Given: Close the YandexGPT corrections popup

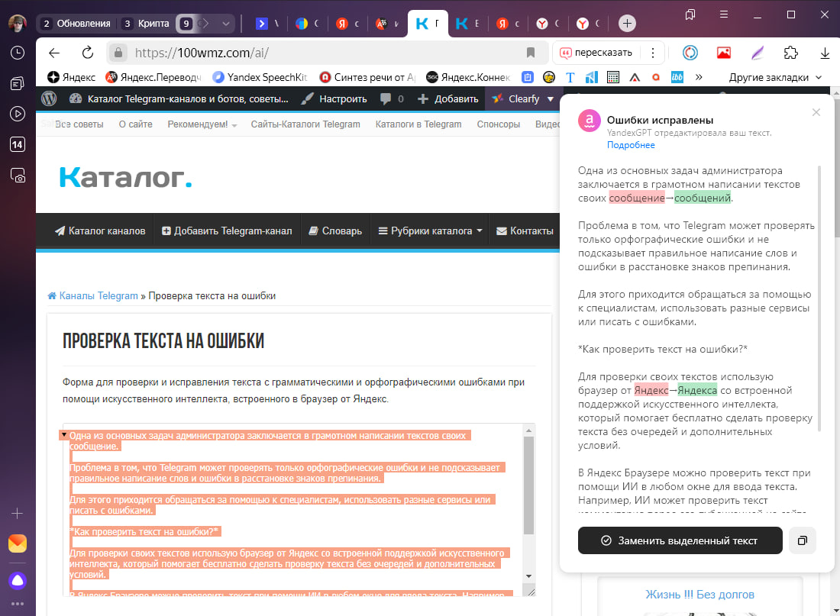Looking at the screenshot, I should click(x=816, y=112).
